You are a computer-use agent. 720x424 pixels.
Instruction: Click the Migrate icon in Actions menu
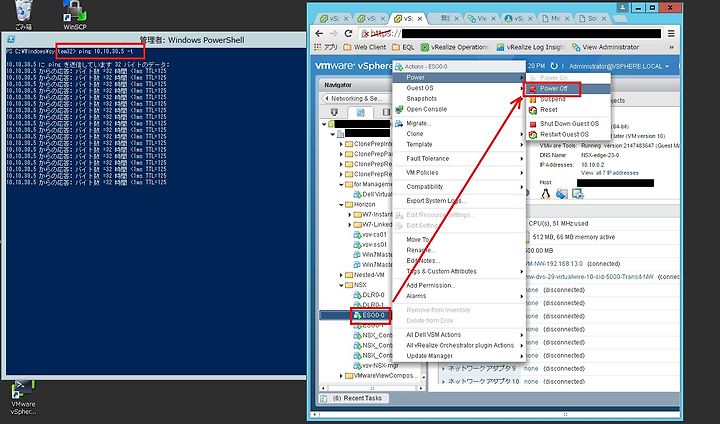(399, 124)
